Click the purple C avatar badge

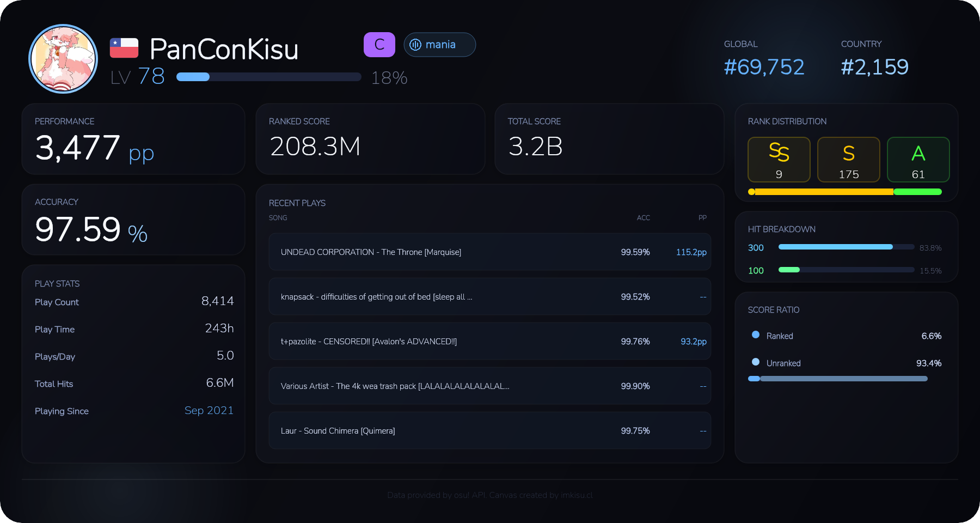[x=379, y=45]
